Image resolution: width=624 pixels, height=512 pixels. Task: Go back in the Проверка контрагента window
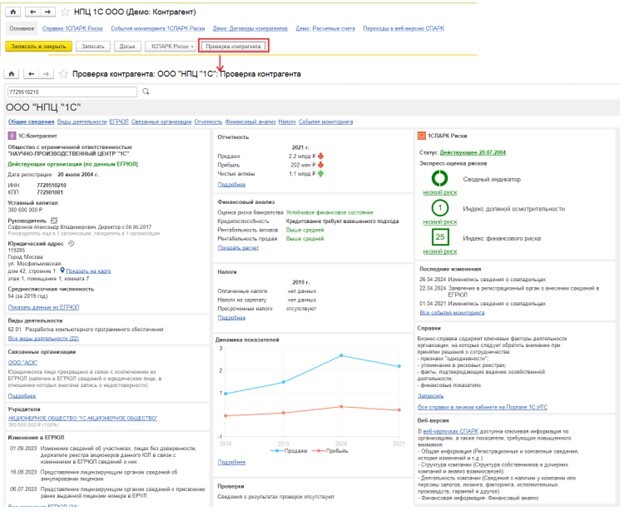(x=31, y=74)
